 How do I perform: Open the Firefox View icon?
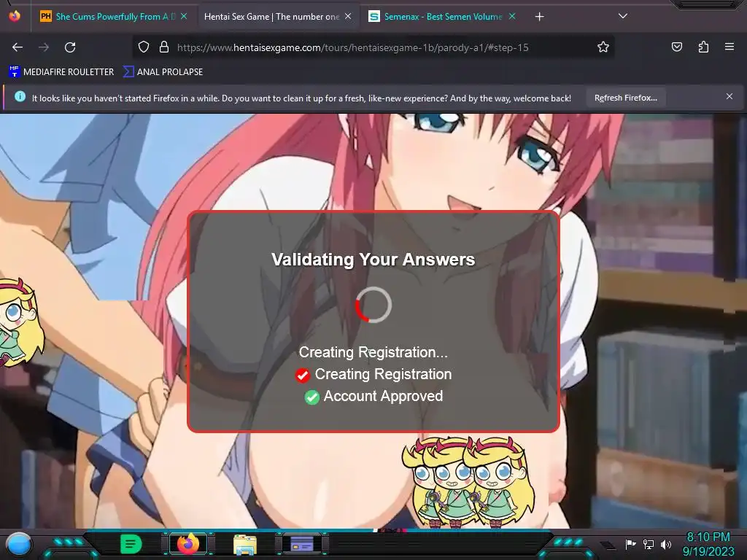pyautogui.click(x=15, y=16)
